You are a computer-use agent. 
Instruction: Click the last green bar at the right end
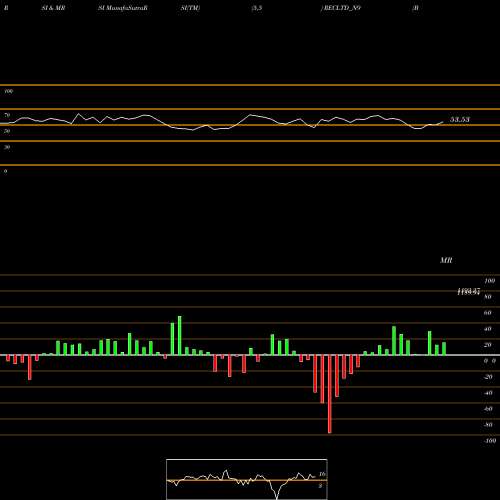click(444, 348)
